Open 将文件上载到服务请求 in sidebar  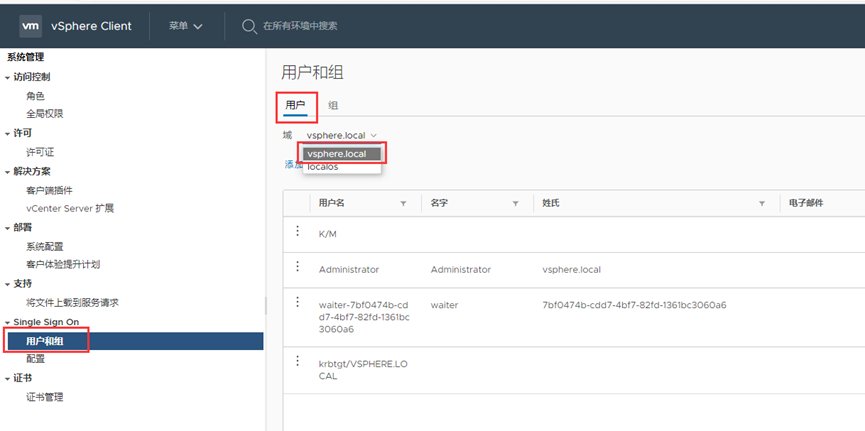click(72, 303)
